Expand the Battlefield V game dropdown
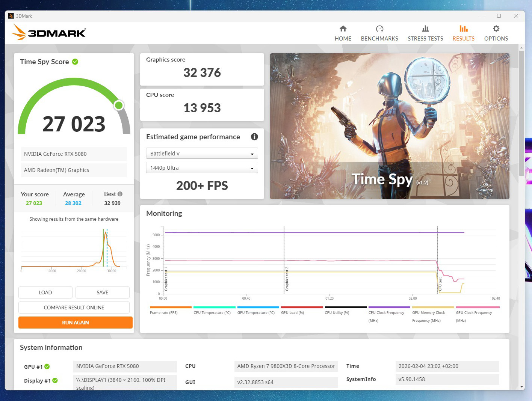The width and height of the screenshot is (532, 401). click(x=202, y=154)
